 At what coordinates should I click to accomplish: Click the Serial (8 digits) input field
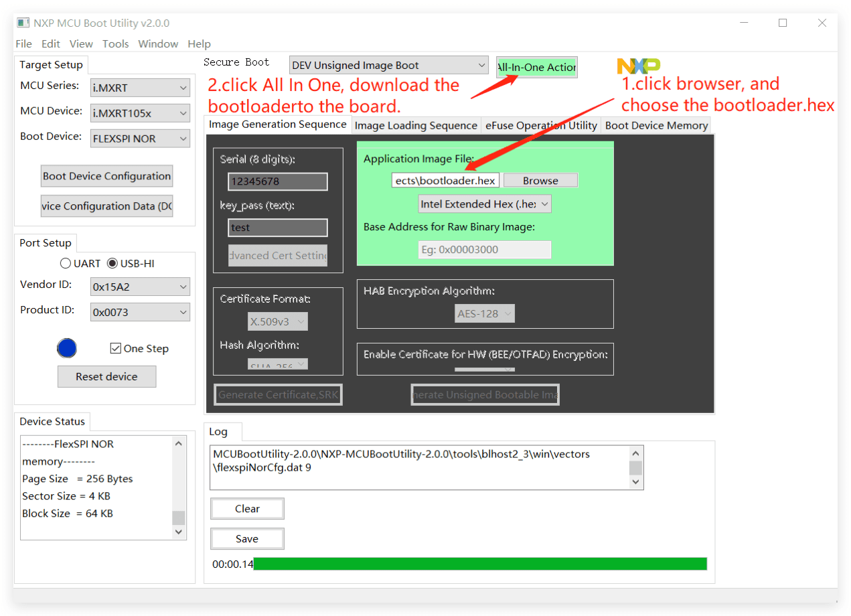[x=278, y=181]
